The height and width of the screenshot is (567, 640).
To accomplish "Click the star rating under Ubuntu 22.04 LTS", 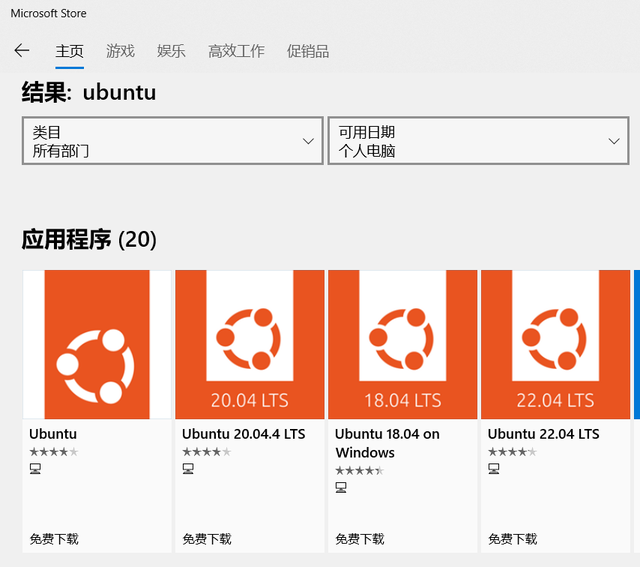I will [512, 452].
